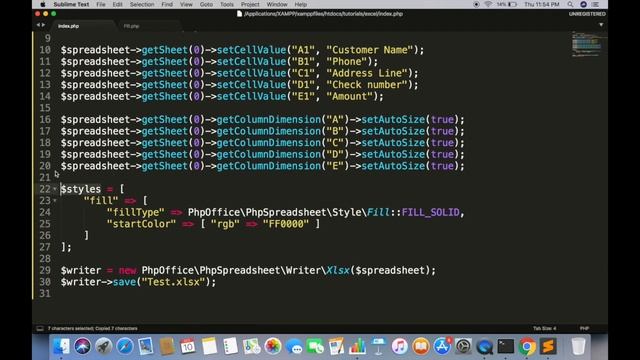Open FaceTime green icon in Dock
The height and width of the screenshot is (360, 640).
[315, 347]
